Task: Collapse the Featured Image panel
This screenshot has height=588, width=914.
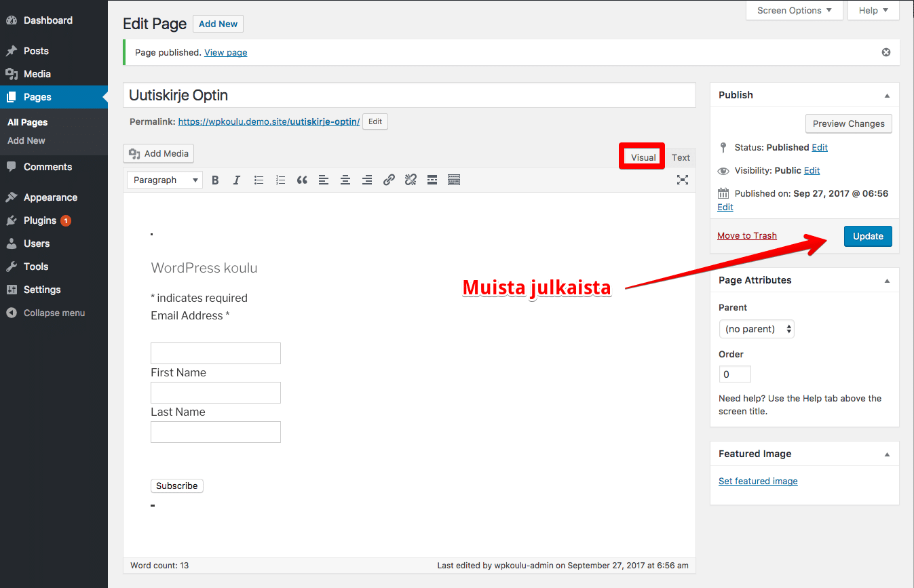Action: pyautogui.click(x=887, y=454)
